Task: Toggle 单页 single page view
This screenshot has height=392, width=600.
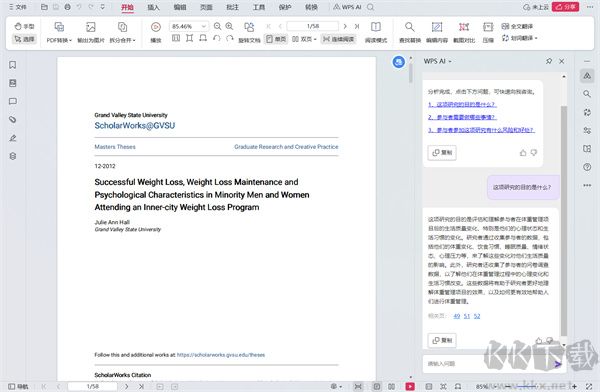Action: pos(276,39)
